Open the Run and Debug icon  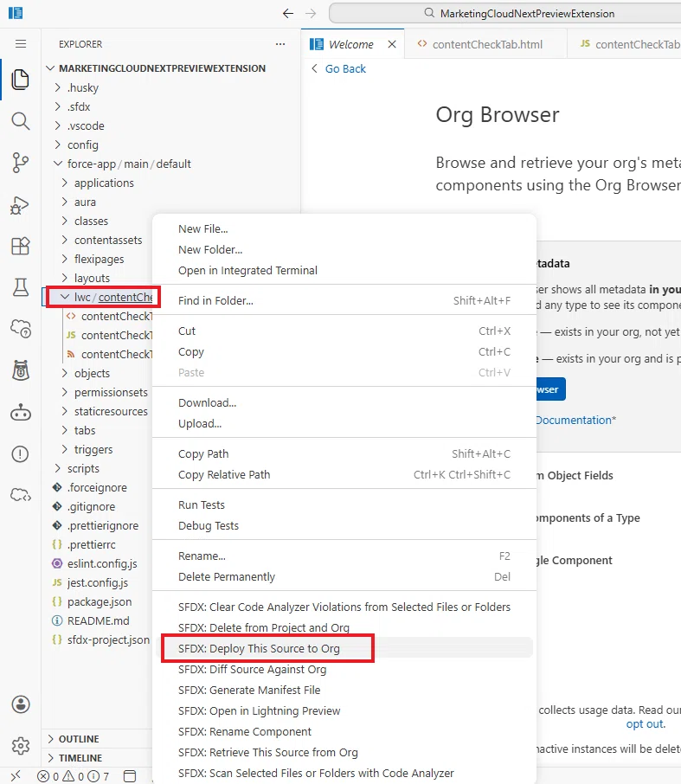[x=21, y=204]
